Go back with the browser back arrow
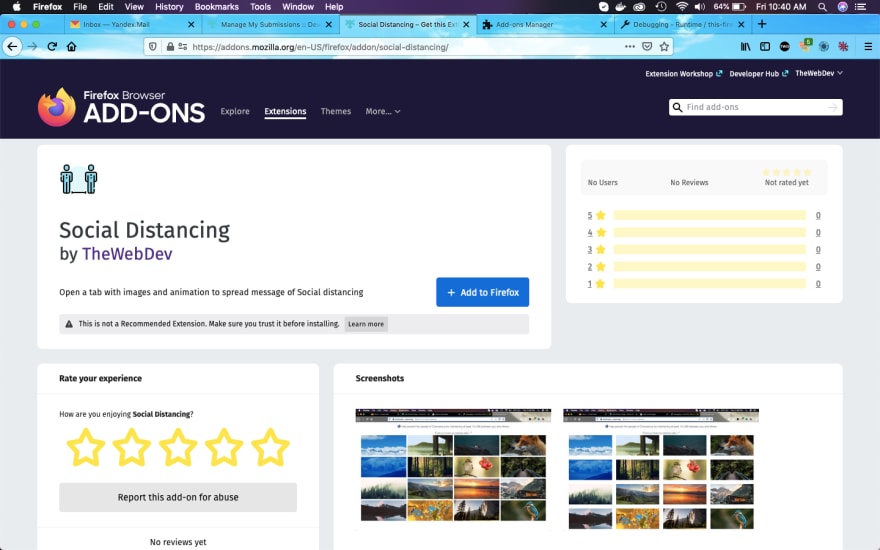 [12, 47]
